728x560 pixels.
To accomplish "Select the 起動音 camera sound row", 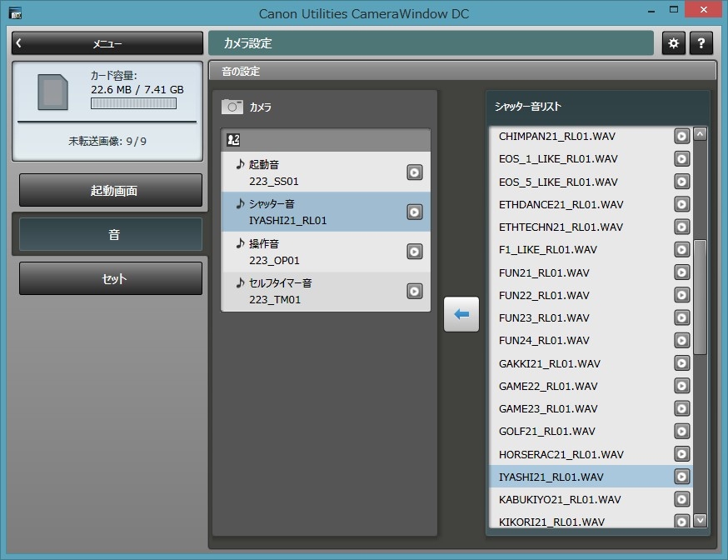I will point(326,172).
